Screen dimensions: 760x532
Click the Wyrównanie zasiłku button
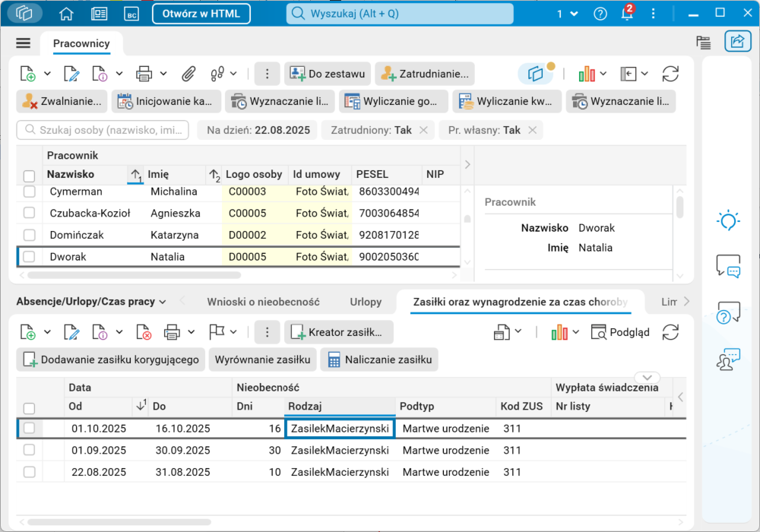(263, 359)
